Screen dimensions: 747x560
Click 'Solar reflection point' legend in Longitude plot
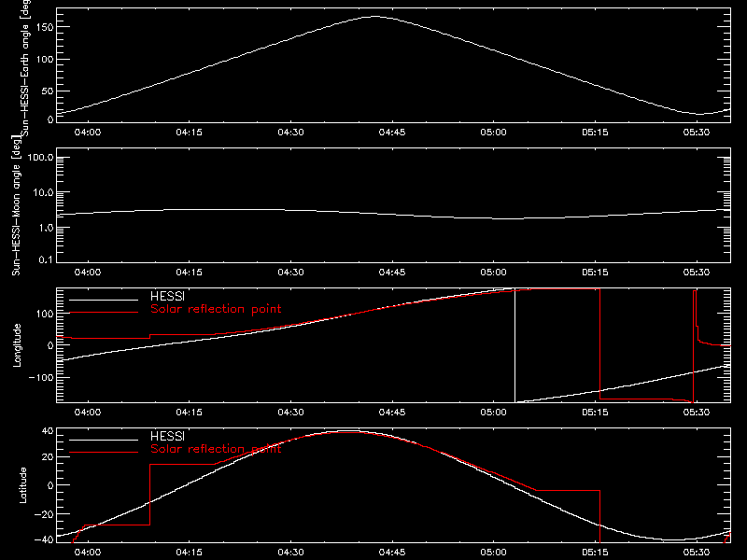[x=216, y=309]
